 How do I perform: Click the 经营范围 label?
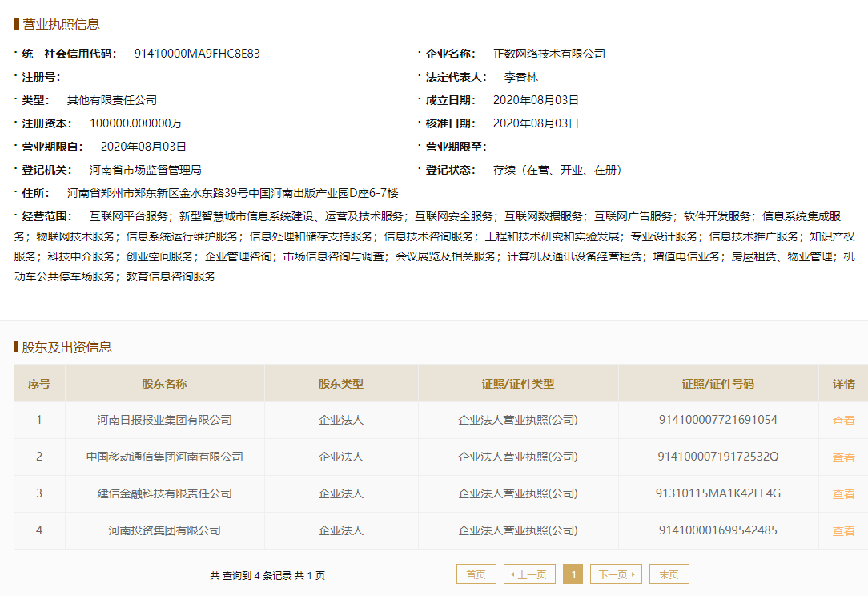click(47, 216)
